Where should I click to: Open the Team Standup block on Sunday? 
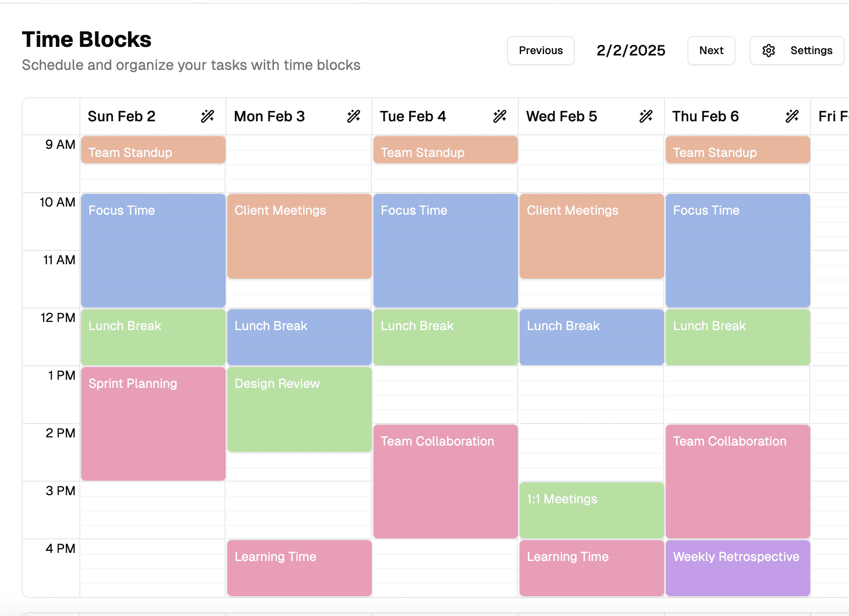153,150
